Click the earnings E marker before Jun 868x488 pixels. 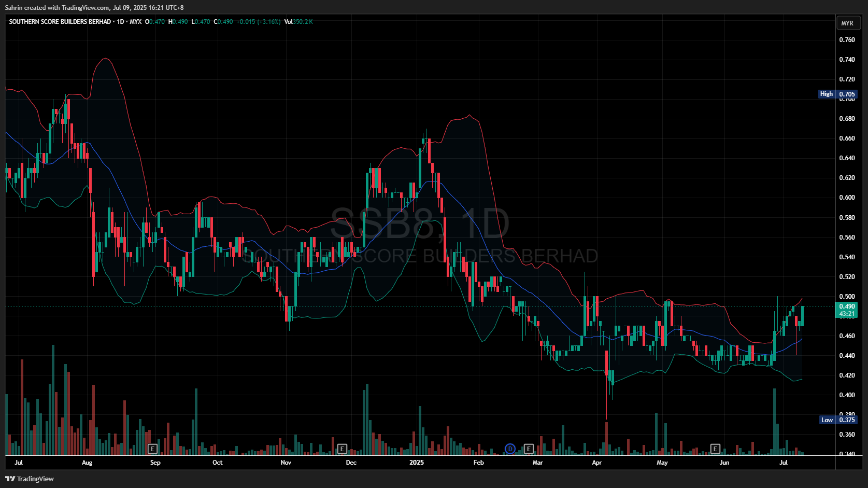[715, 449]
